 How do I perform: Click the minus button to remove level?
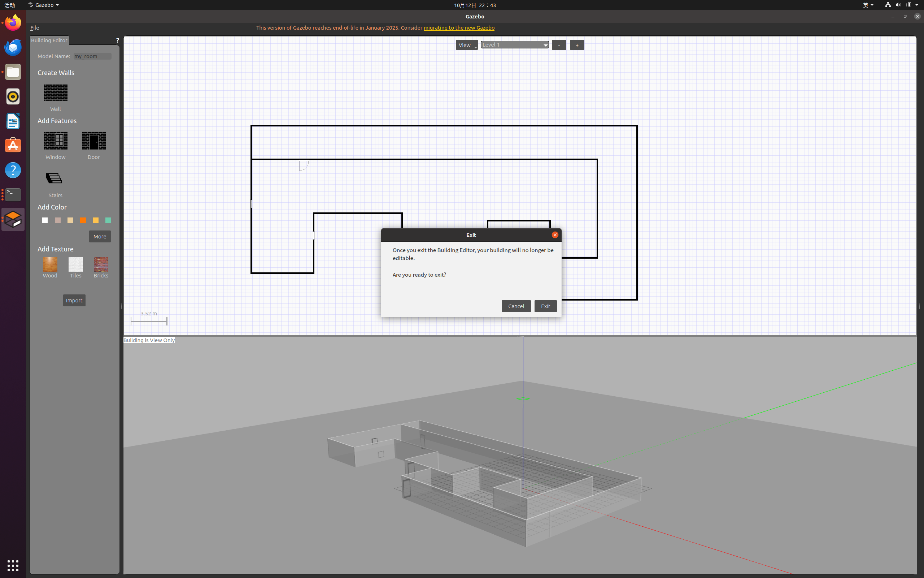[x=559, y=45]
